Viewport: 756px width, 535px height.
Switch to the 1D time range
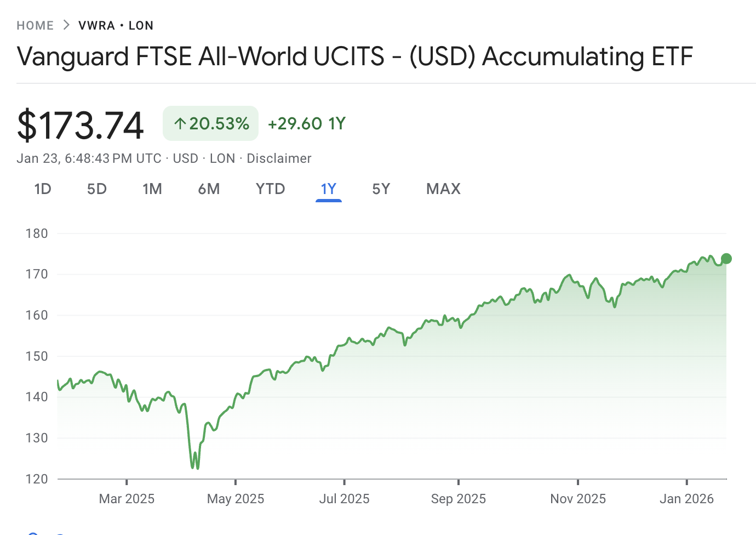[x=43, y=189]
